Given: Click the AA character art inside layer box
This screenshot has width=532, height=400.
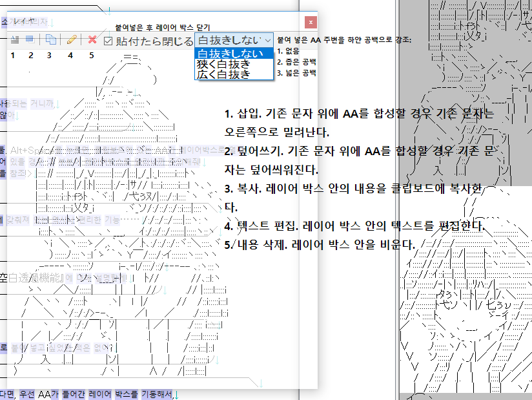Looking at the screenshot, I should pos(129,194).
